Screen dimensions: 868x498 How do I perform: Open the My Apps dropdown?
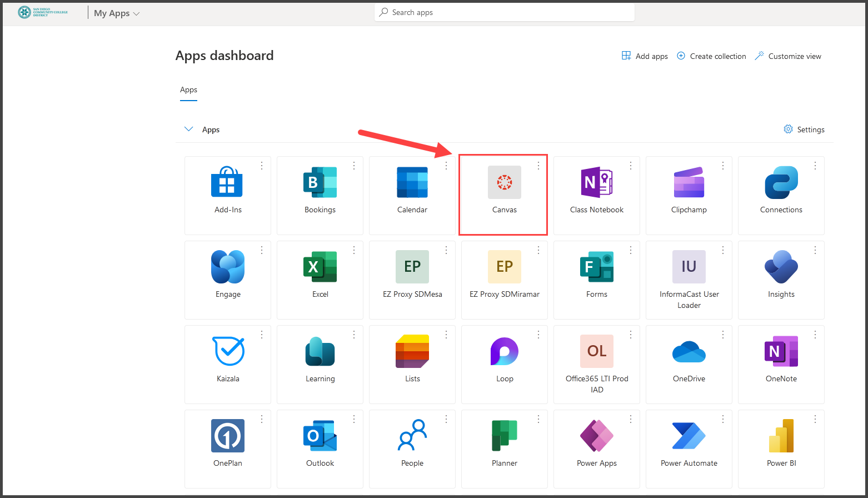[x=116, y=13]
